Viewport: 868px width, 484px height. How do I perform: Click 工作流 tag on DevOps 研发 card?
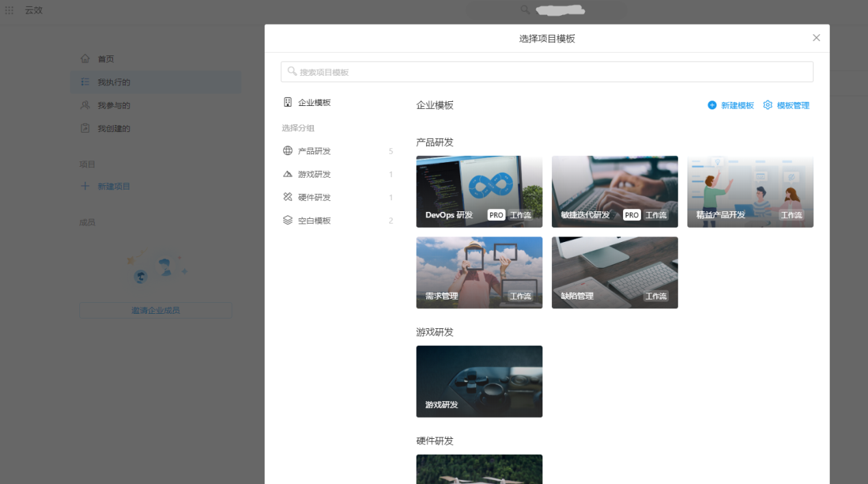click(x=521, y=215)
